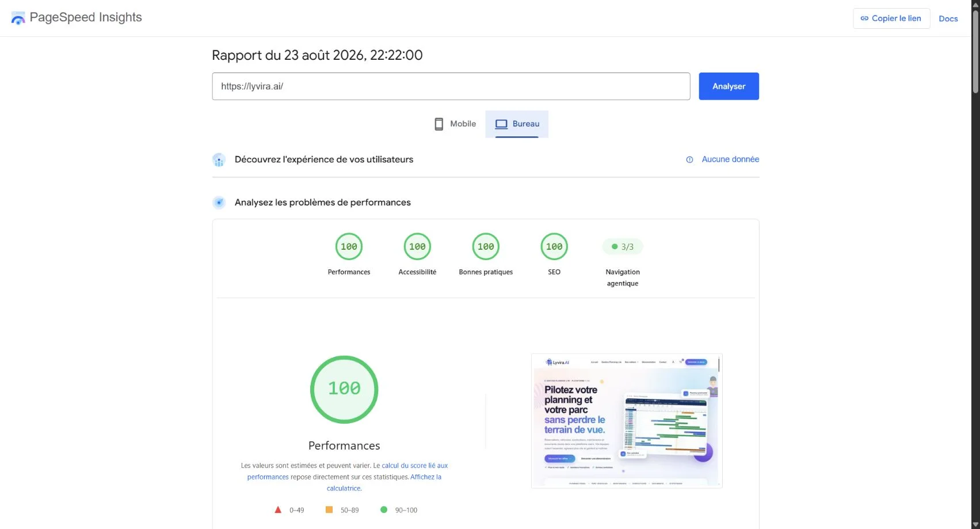Click the 3/3 Navigation agentique badge
Screen dimensions: 980x529
[623, 246]
